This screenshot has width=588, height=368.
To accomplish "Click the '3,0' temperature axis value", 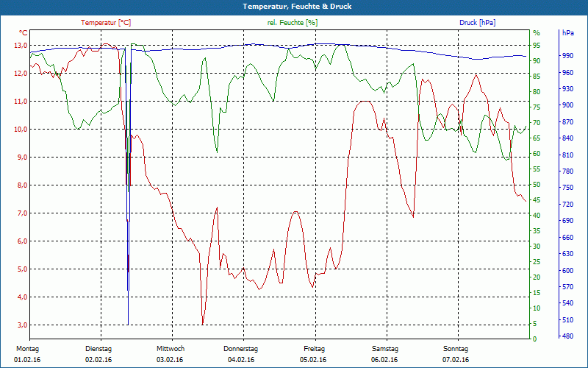I will pos(22,325).
